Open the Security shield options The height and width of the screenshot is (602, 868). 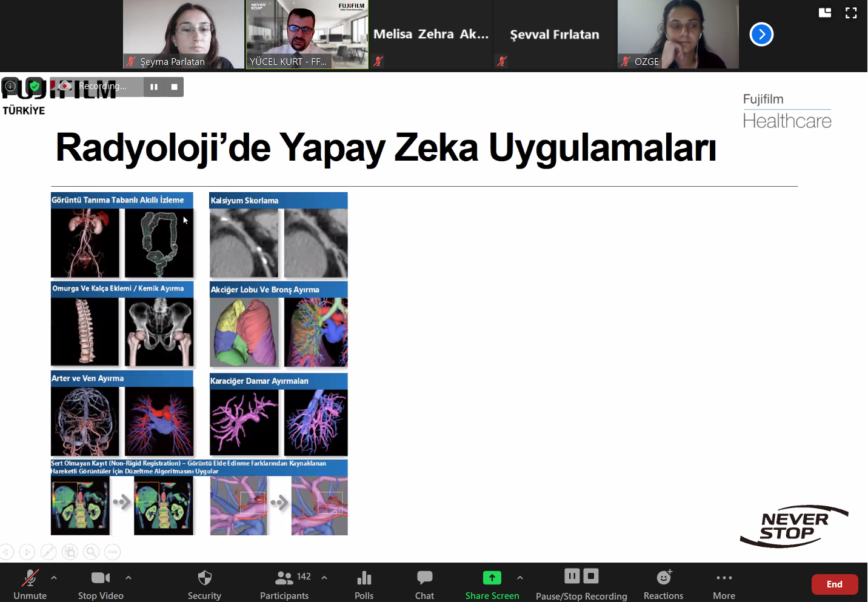[x=204, y=584]
